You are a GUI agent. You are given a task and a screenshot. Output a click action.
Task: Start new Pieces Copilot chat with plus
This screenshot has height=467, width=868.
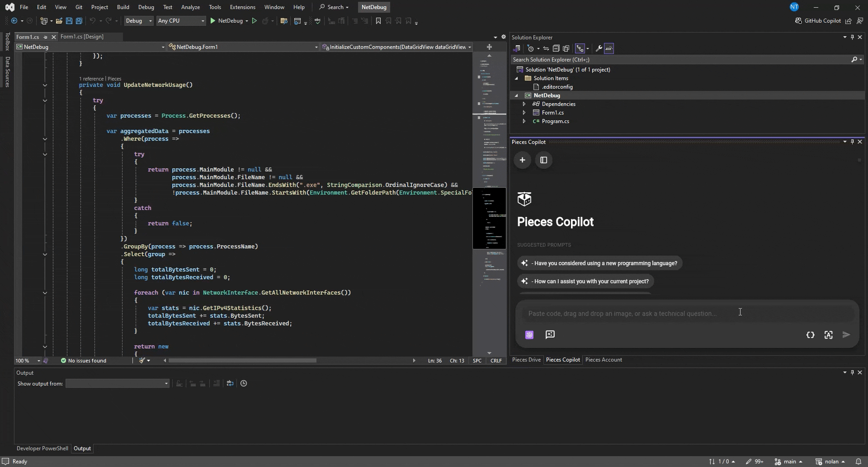(x=522, y=160)
